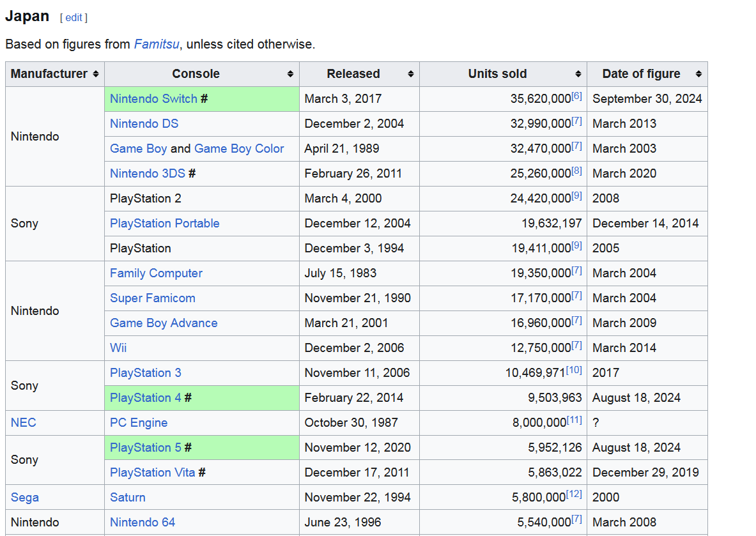
Task: Open the Sega manufacturer link
Action: click(x=24, y=498)
